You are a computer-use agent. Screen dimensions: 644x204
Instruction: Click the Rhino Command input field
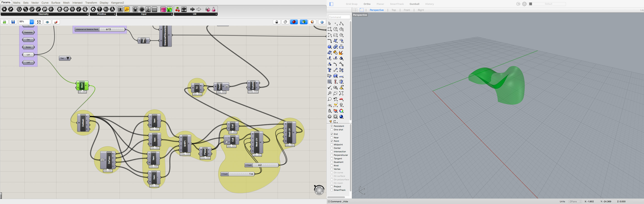(339, 17)
